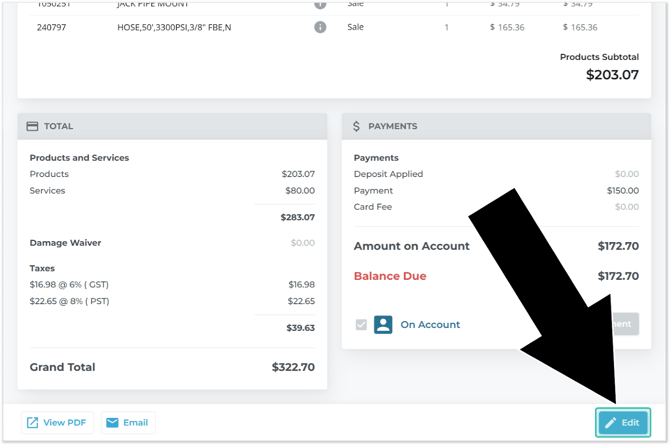Screen dimensions: 670x445
Task: Click the pencil icon on the Edit button
Action: click(x=611, y=423)
